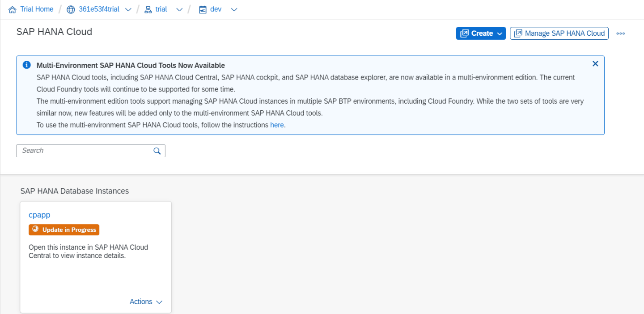Click the progress icon in the status badge
644x314 pixels.
point(35,229)
